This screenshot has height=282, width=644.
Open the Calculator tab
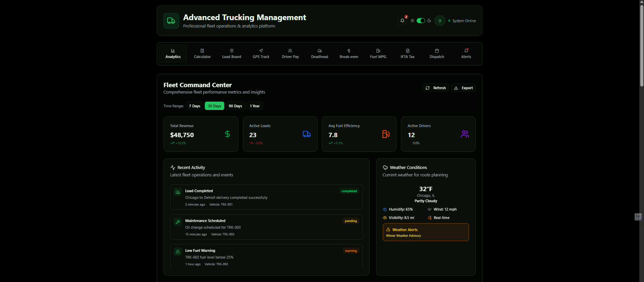[x=202, y=54]
